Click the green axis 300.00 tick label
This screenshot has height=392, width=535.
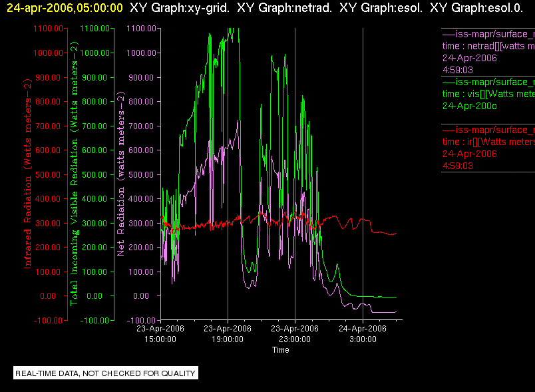pyautogui.click(x=95, y=224)
